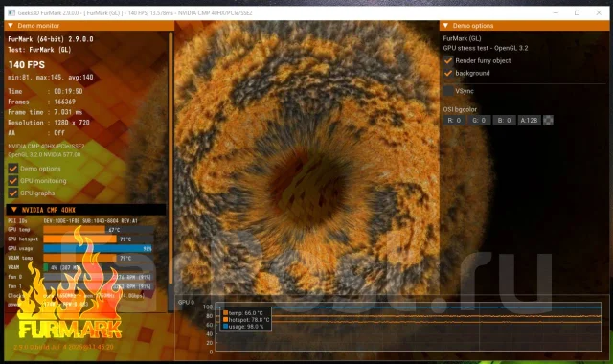Enable the VSync checkbox
This screenshot has height=364, width=613.
coord(448,91)
